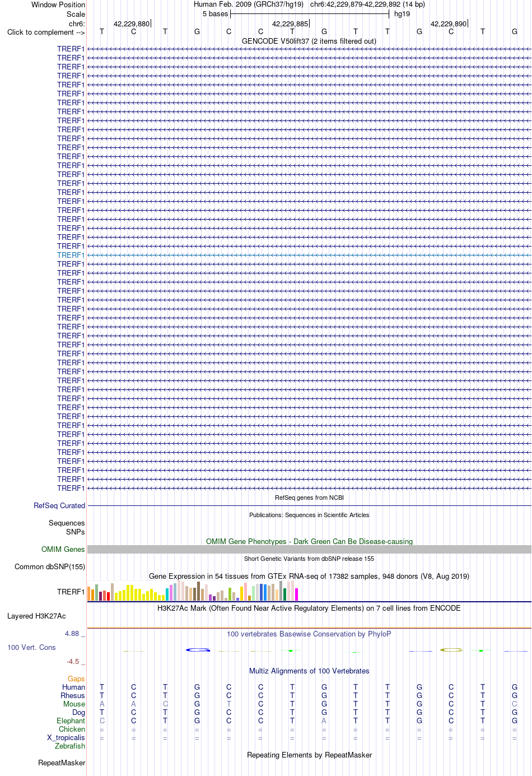Click the 'Dog' species label
Screen dimensions: 532x776
point(79,712)
